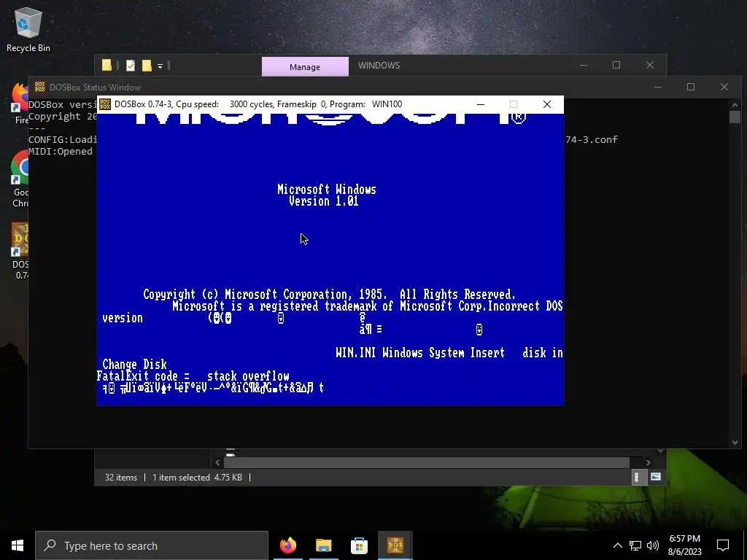This screenshot has width=747, height=560.
Task: Click the Explorer horizontal scrollbar thumb
Action: pyautogui.click(x=427, y=462)
